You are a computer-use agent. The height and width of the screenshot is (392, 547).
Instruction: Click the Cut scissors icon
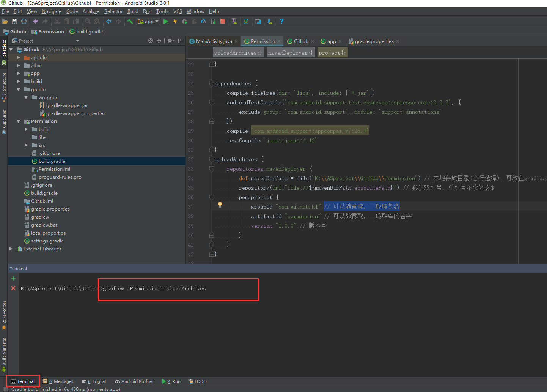coord(57,22)
